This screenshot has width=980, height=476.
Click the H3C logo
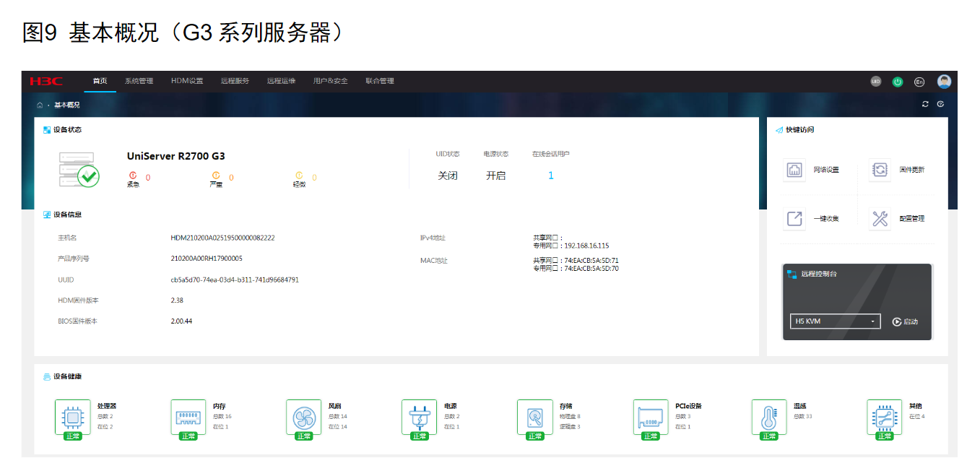45,81
